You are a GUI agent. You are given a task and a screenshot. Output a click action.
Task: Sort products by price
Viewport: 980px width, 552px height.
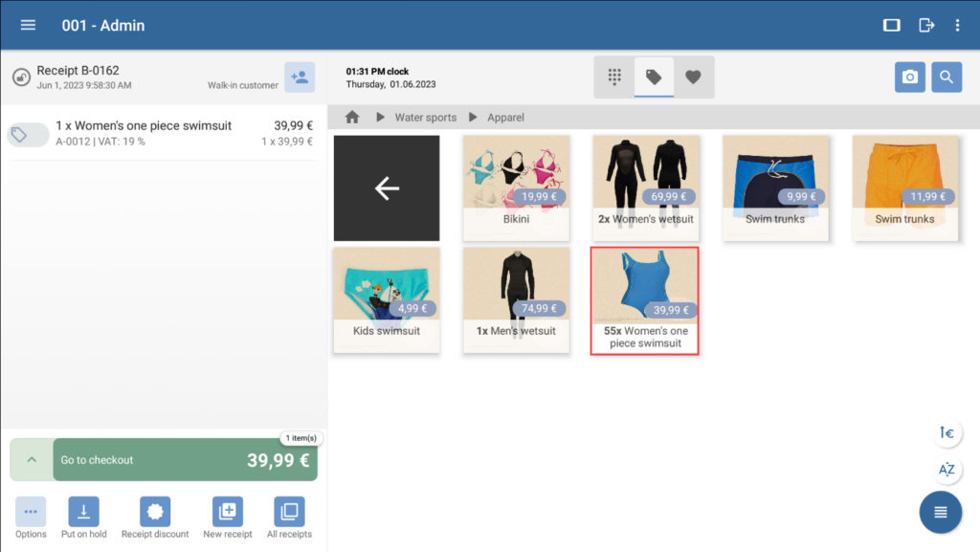(947, 433)
